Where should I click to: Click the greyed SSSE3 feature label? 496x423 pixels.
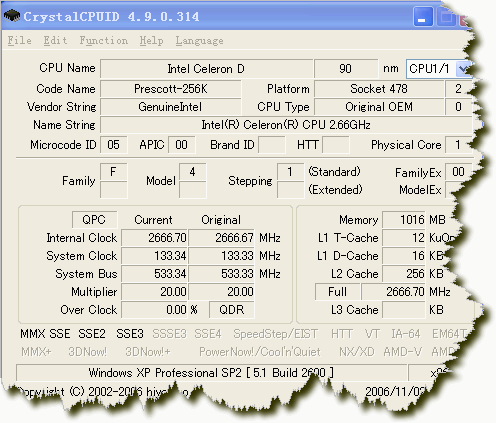coord(169,334)
